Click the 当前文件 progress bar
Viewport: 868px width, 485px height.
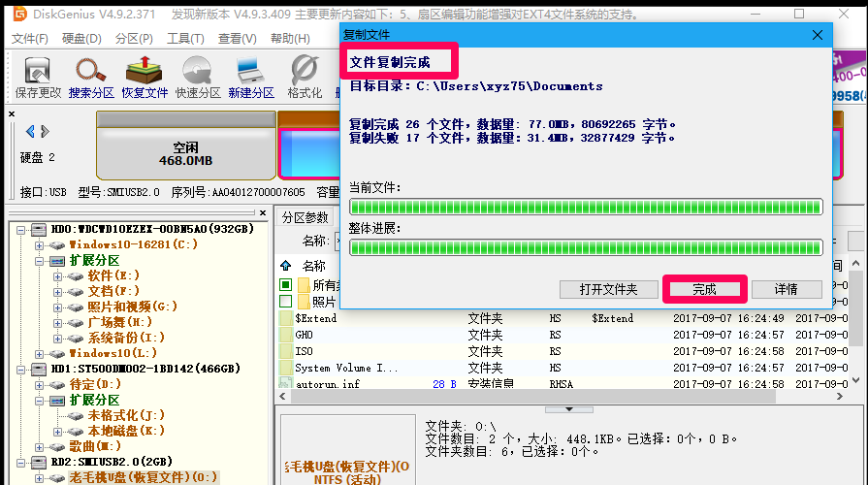[586, 207]
